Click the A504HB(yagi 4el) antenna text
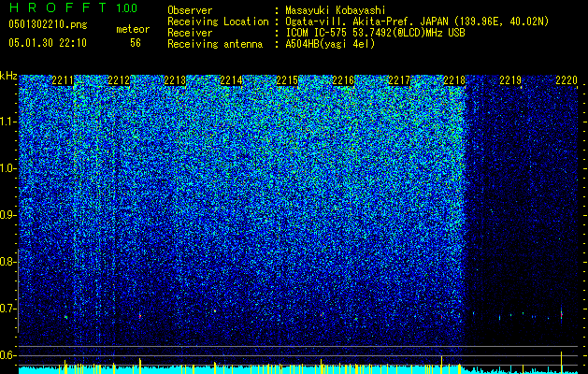Screen dimensions: 588x374 click(x=330, y=44)
